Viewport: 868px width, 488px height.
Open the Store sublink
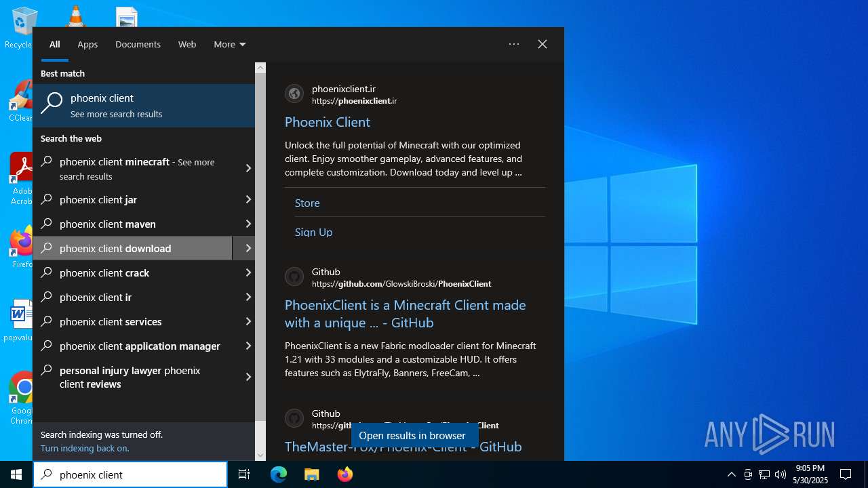pos(307,203)
